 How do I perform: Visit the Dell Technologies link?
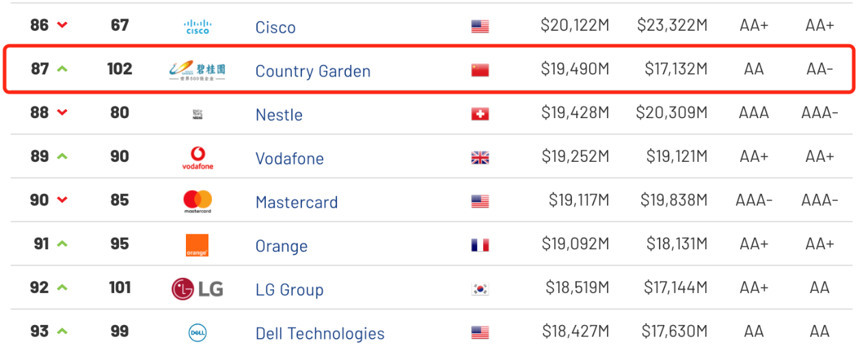click(x=320, y=333)
